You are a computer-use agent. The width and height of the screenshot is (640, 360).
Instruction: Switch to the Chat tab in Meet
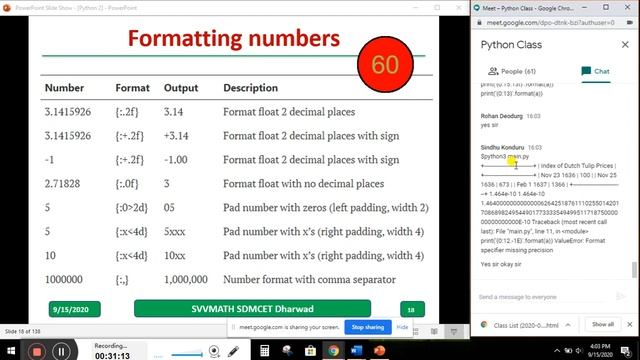tap(596, 71)
